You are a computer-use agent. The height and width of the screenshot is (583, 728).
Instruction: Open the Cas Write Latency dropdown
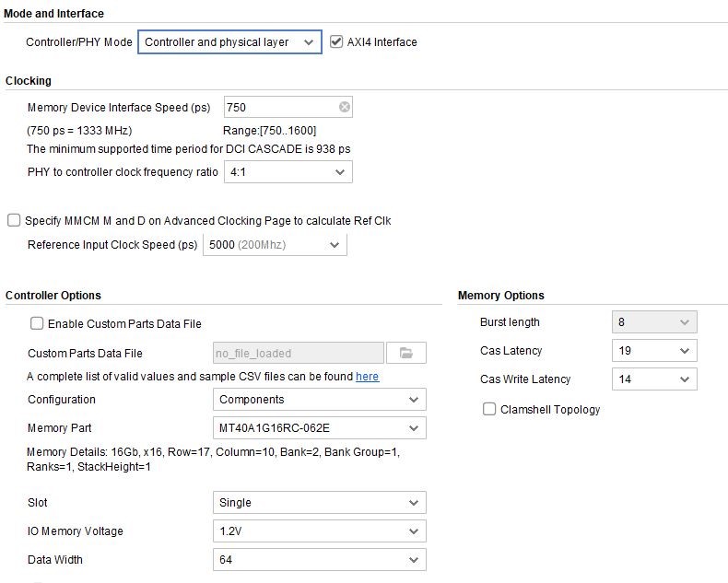point(653,379)
